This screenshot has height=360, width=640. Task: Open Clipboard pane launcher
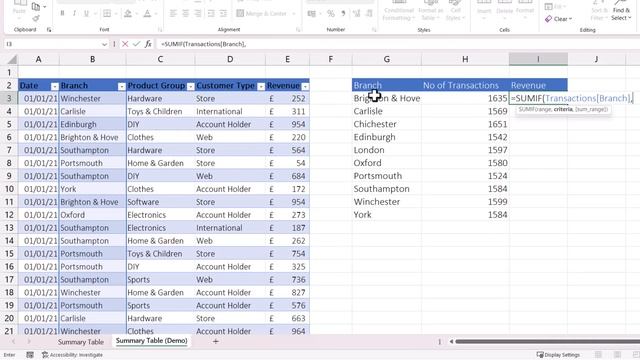[49, 30]
